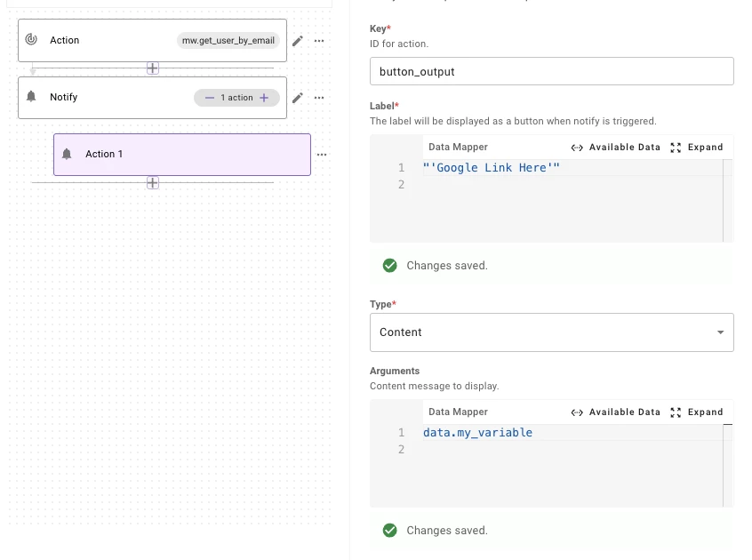The height and width of the screenshot is (560, 752).
Task: Add a step between Action and Notify
Action: click(153, 68)
